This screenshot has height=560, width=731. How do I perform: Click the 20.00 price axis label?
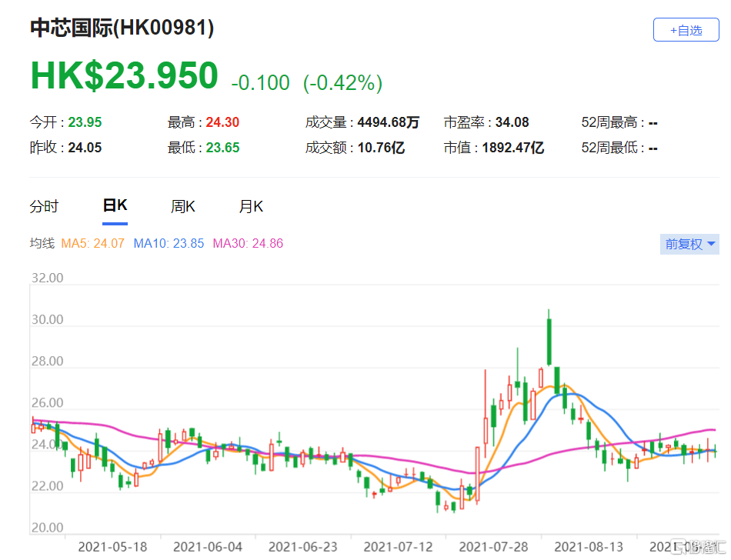tap(47, 528)
